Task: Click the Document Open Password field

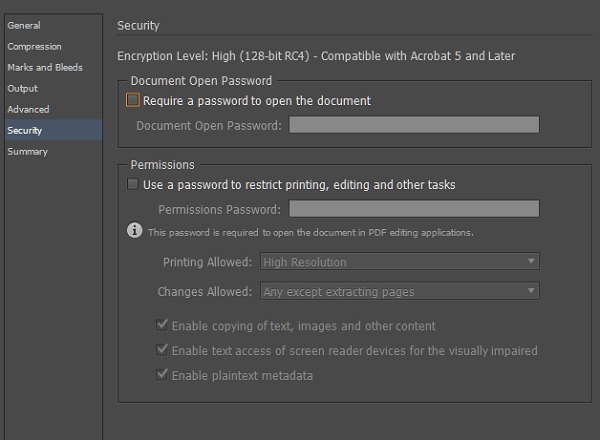Action: click(414, 125)
